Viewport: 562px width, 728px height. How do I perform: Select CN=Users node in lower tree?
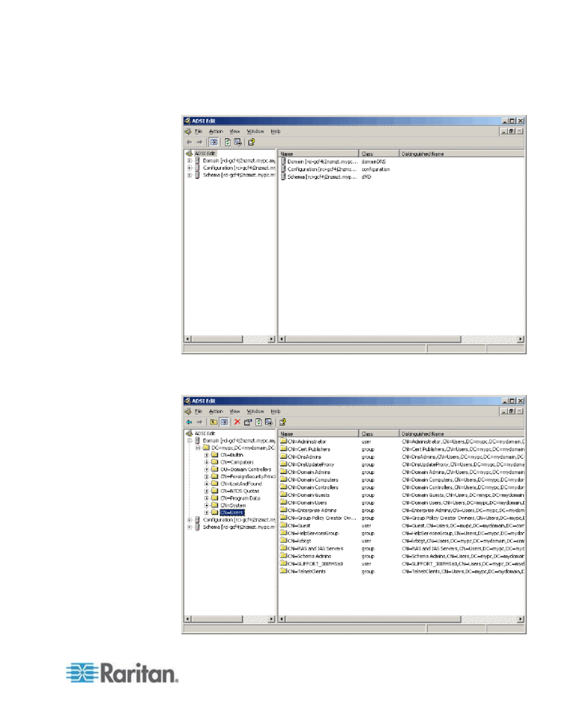coord(232,513)
